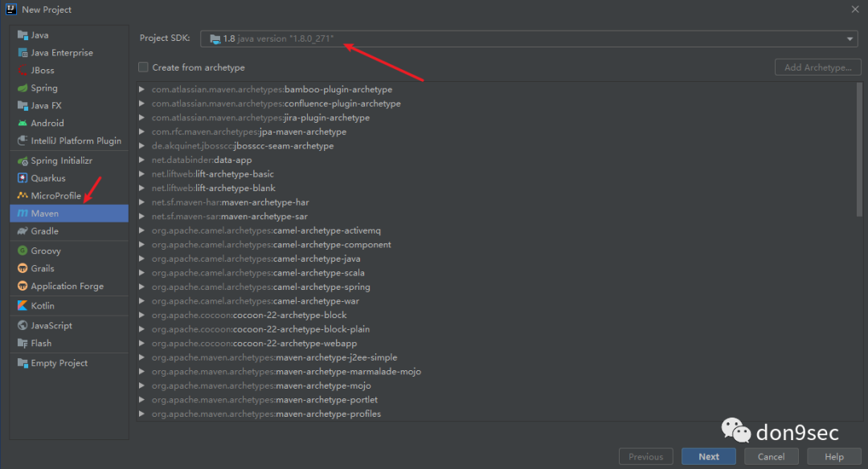868x469 pixels.
Task: Expand the jbosscc-seam-archetype entry
Action: tap(141, 145)
